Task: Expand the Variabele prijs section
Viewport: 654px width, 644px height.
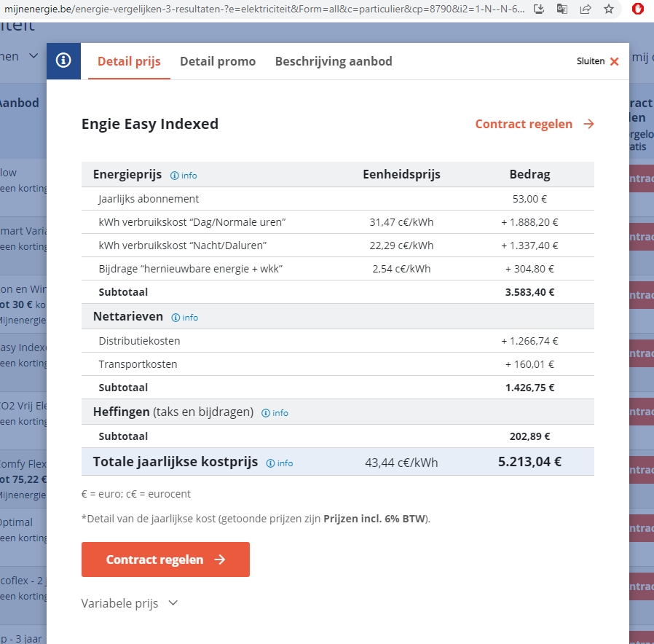Action: point(130,603)
